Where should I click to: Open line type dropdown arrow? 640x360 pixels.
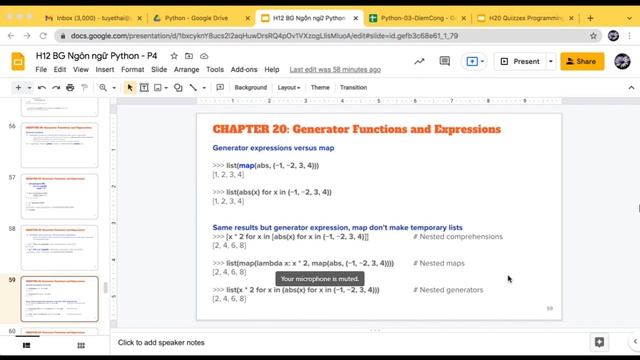204,88
